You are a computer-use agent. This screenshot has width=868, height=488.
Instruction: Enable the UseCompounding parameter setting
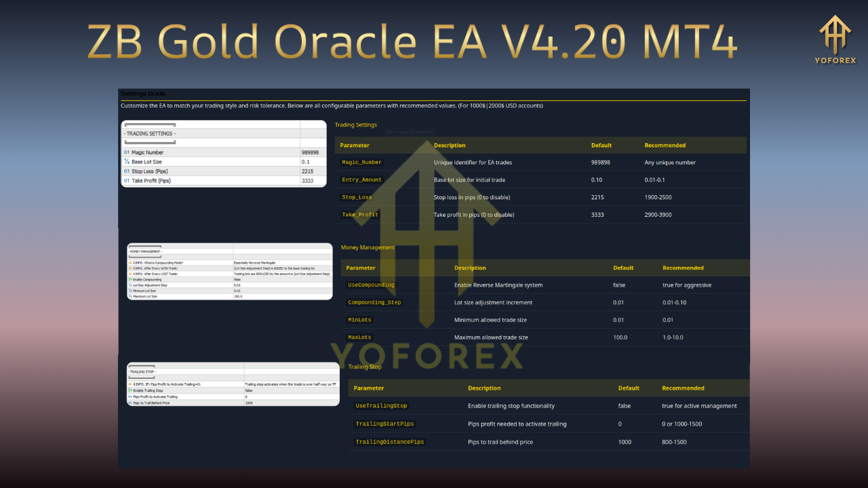(x=371, y=285)
